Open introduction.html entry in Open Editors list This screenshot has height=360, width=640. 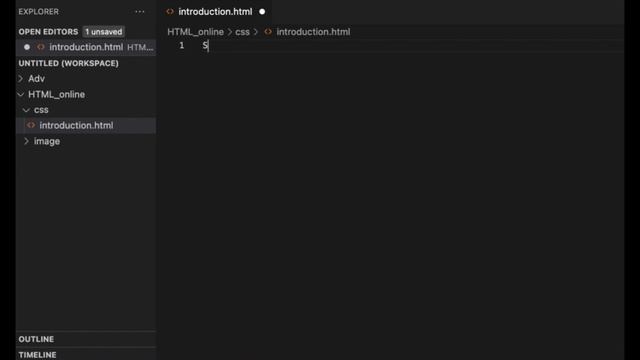(86, 47)
